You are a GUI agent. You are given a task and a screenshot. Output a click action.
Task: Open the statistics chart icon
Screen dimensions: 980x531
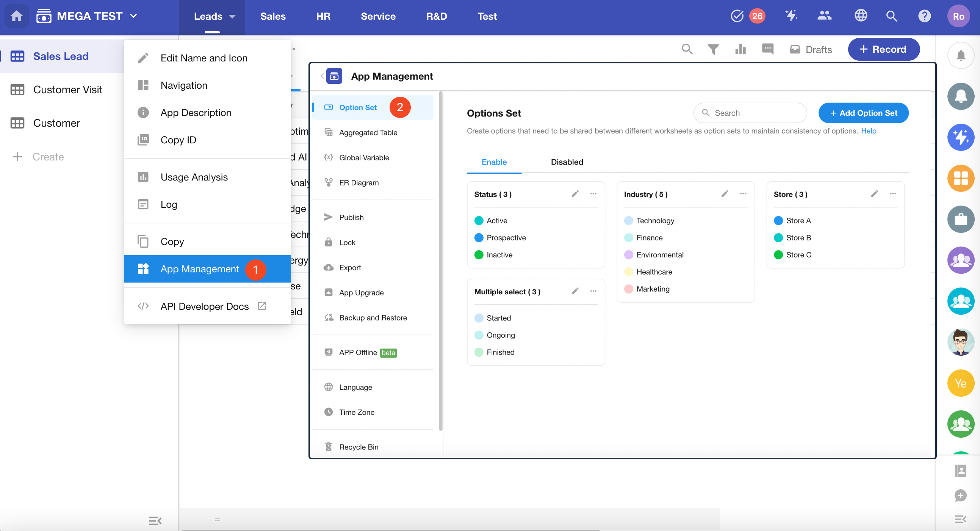[740, 49]
